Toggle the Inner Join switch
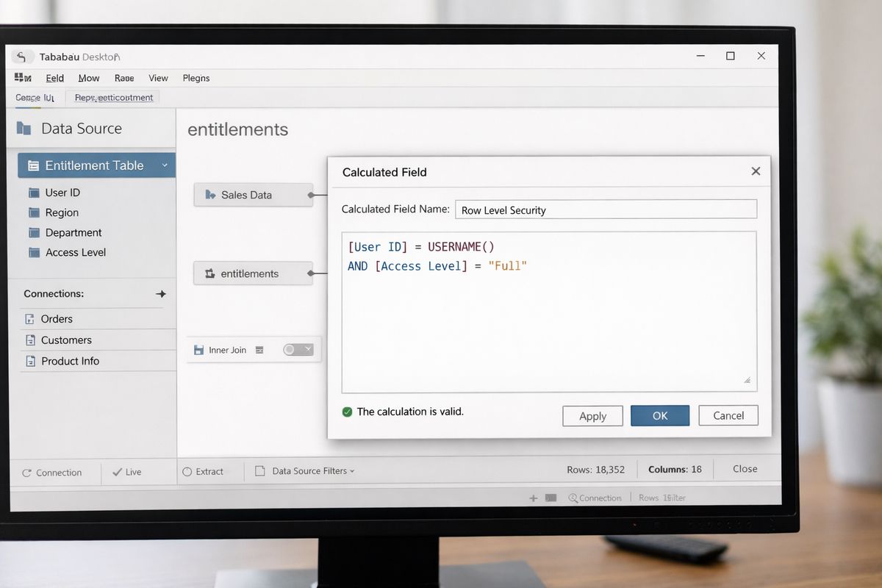The height and width of the screenshot is (588, 882). click(x=298, y=350)
